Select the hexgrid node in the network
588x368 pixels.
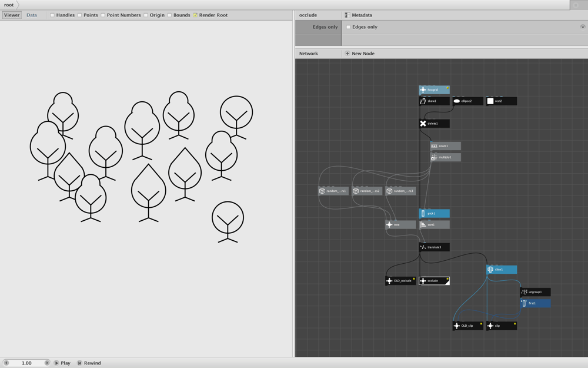coord(434,89)
